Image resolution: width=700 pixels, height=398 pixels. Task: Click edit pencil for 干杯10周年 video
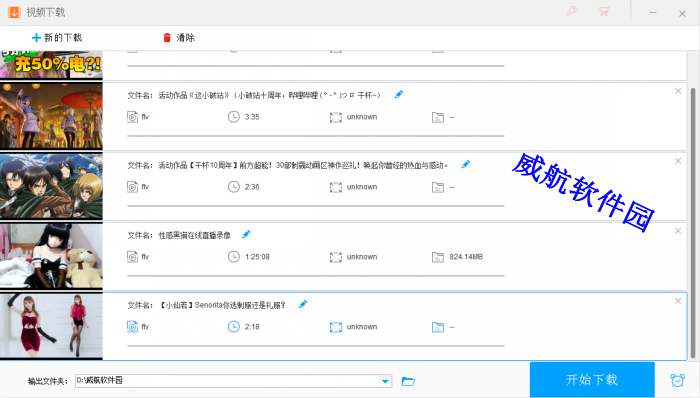click(466, 164)
